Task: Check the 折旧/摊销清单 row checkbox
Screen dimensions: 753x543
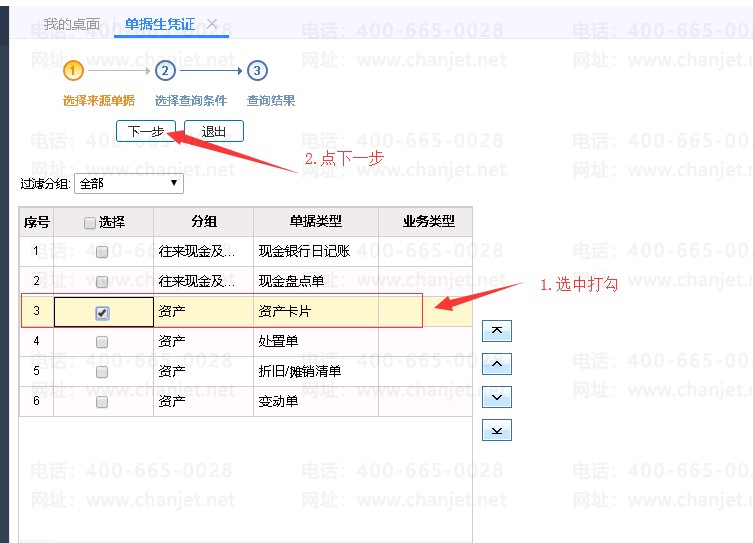Action: click(102, 372)
